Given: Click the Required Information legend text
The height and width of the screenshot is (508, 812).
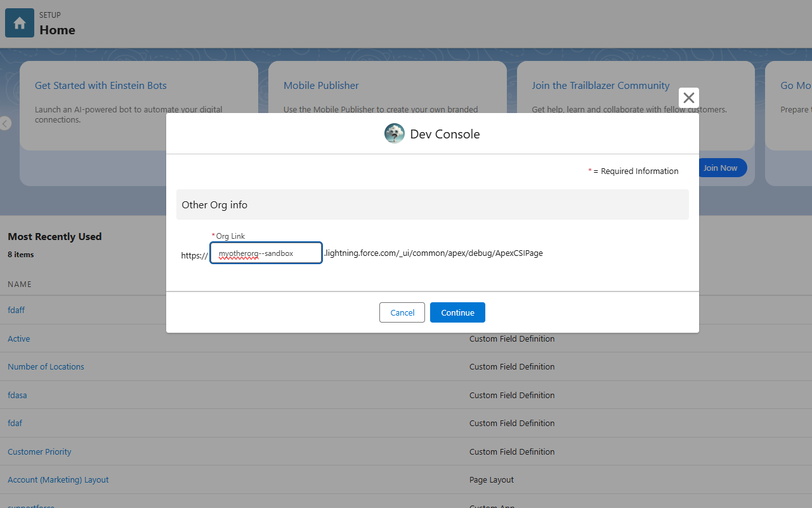Looking at the screenshot, I should point(633,171).
